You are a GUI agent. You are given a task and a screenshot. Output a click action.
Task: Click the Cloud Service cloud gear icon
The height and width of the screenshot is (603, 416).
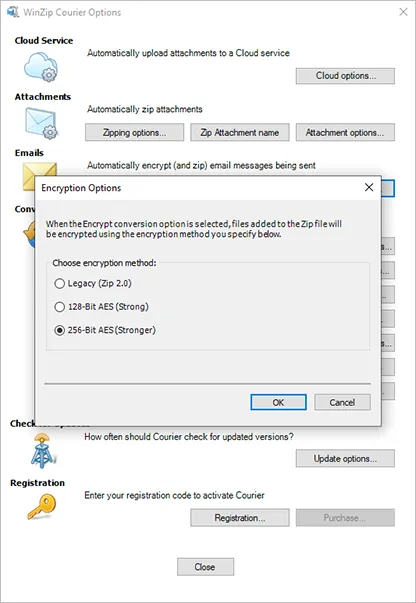tap(41, 67)
